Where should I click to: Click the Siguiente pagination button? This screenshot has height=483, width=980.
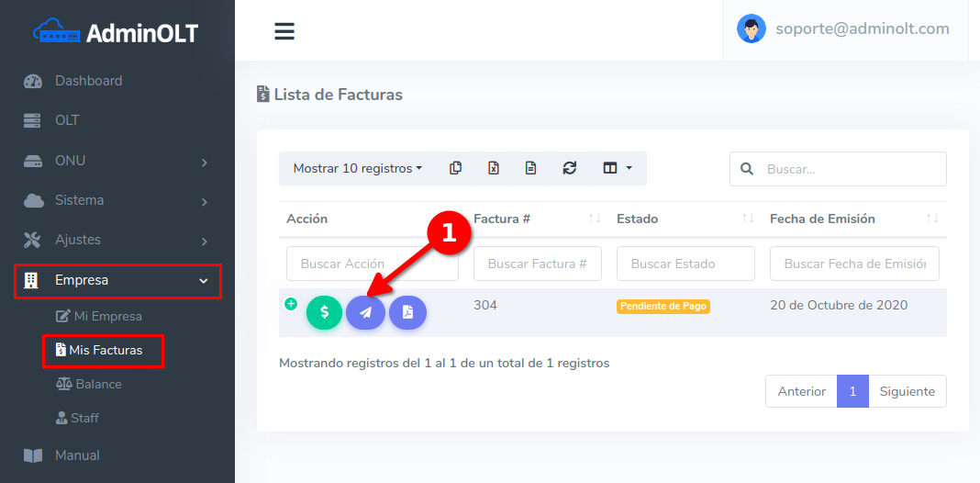click(x=907, y=391)
